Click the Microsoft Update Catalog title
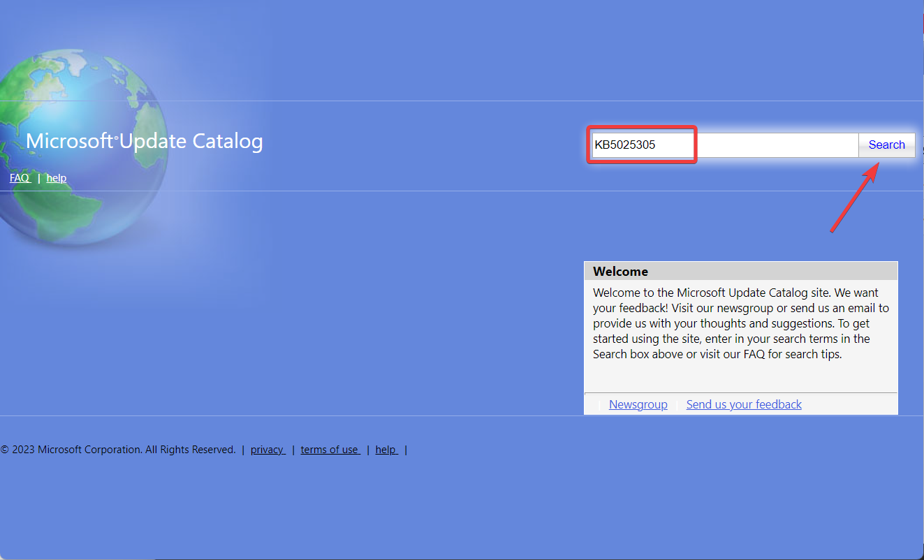This screenshot has height=560, width=924. pos(145,141)
